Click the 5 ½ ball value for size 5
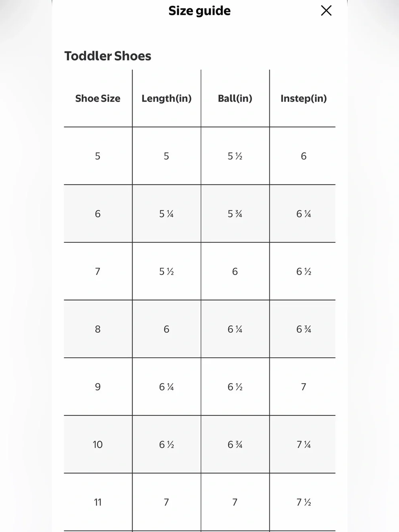 pos(235,156)
